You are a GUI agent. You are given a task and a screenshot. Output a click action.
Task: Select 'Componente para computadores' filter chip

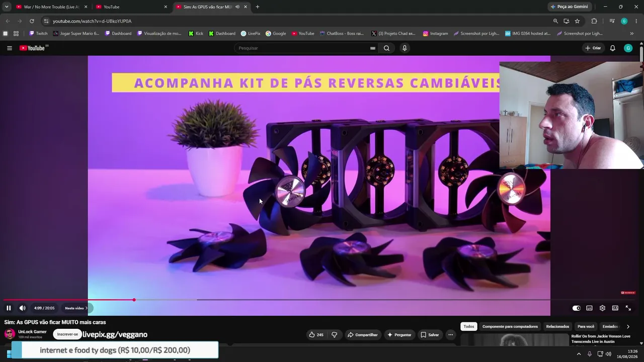pyautogui.click(x=510, y=327)
